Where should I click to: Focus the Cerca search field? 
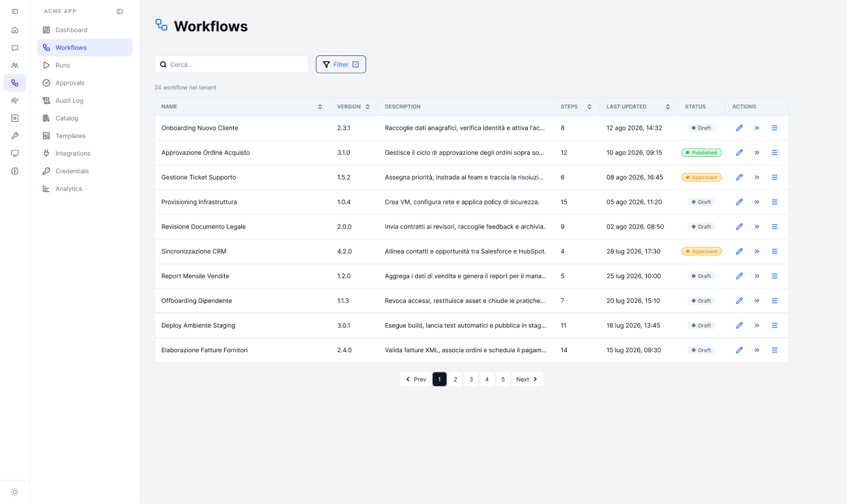pyautogui.click(x=231, y=64)
